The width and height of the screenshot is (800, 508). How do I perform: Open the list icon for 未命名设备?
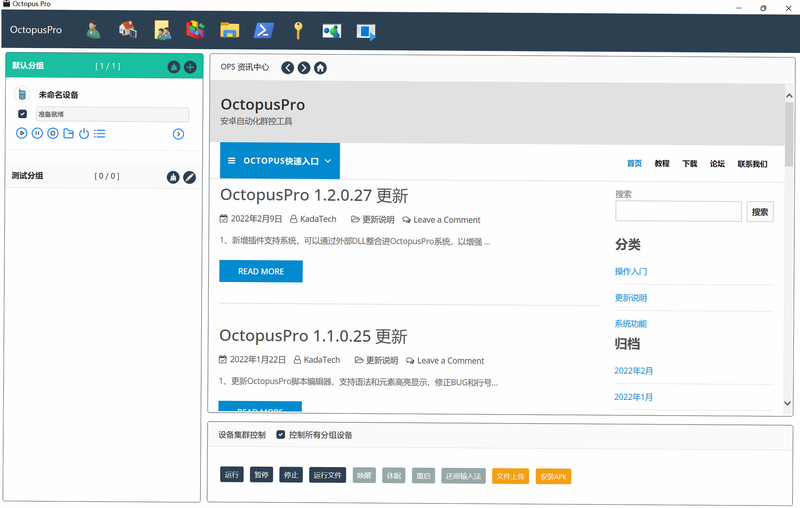point(99,134)
